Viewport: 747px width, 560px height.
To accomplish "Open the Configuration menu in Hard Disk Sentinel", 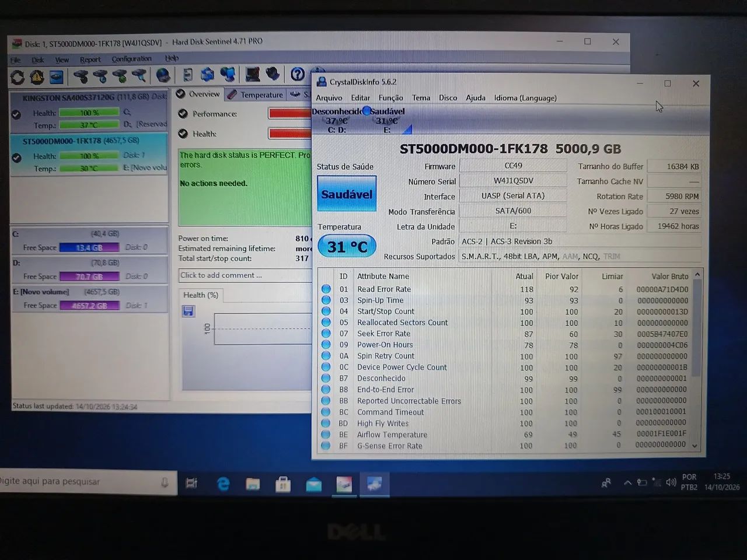I will coord(132,59).
